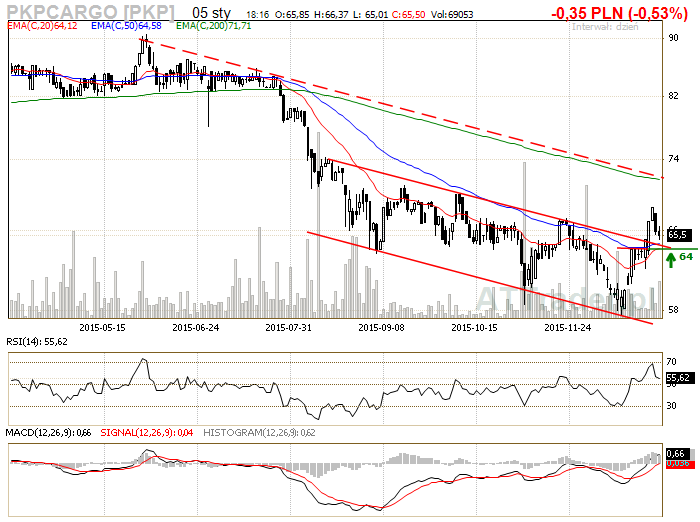Click the SIGNAL(12,26,9): 0,04 label
The width and height of the screenshot is (700, 522).
[146, 433]
